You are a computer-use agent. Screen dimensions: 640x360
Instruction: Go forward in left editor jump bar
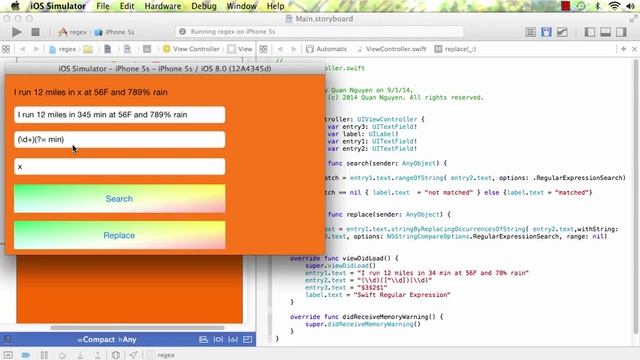36,49
